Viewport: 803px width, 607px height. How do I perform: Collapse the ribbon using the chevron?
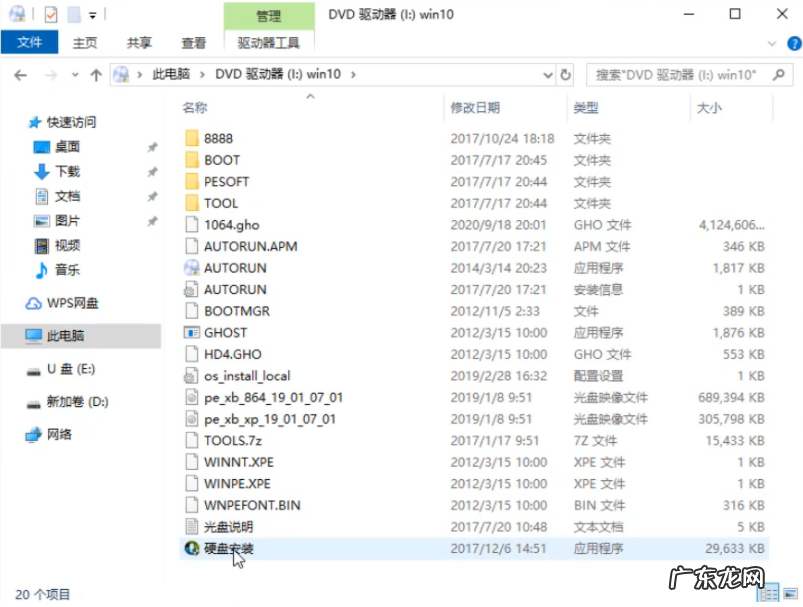coord(772,43)
